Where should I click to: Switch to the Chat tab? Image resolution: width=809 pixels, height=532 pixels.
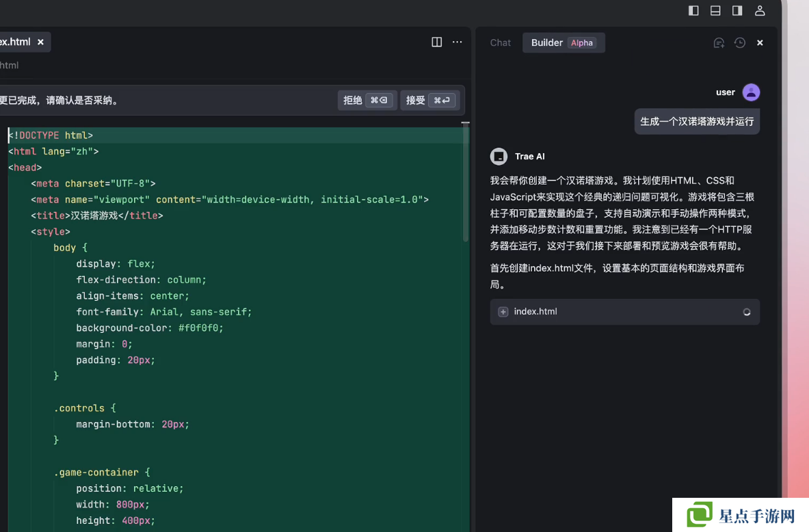500,42
